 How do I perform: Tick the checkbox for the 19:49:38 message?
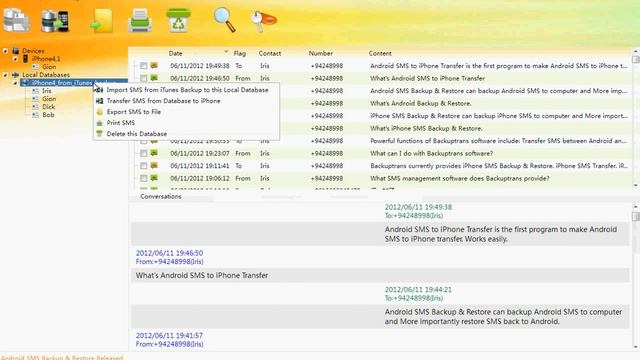tap(143, 66)
